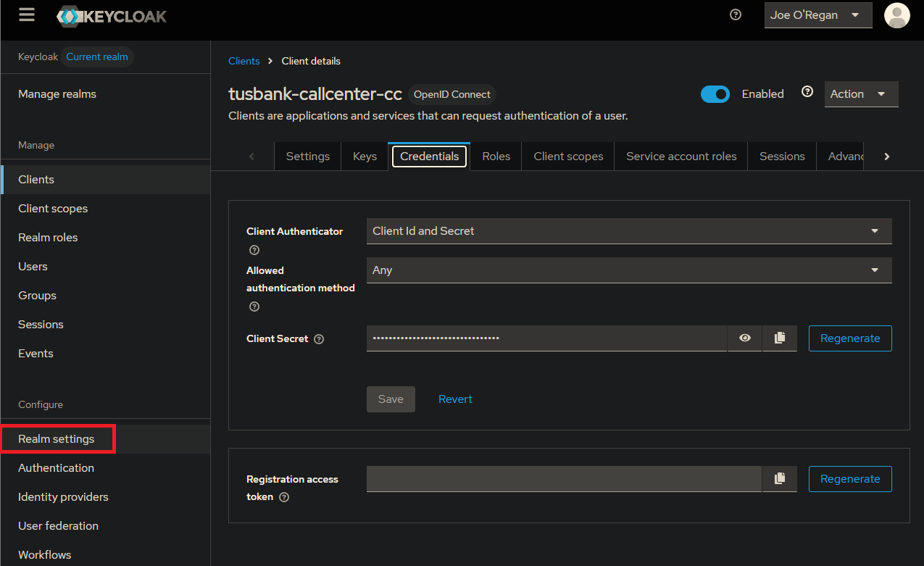Click the tusbank-callcenter-cc client title

(x=315, y=94)
